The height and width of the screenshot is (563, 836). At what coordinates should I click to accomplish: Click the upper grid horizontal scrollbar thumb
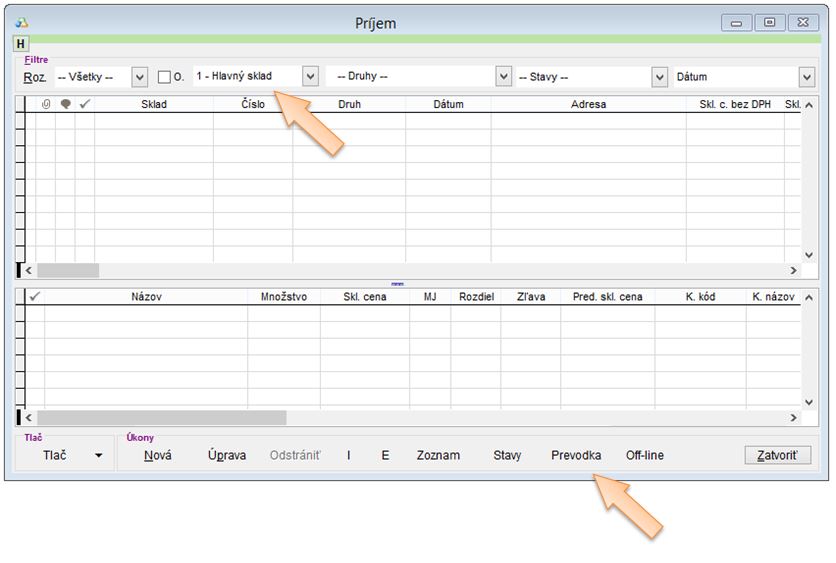68,270
